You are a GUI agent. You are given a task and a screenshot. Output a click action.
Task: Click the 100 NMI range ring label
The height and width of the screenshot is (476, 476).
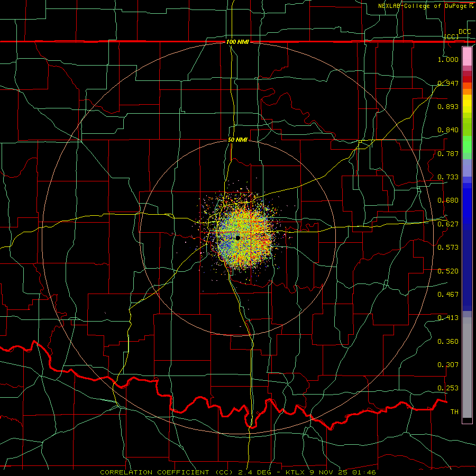point(237,42)
